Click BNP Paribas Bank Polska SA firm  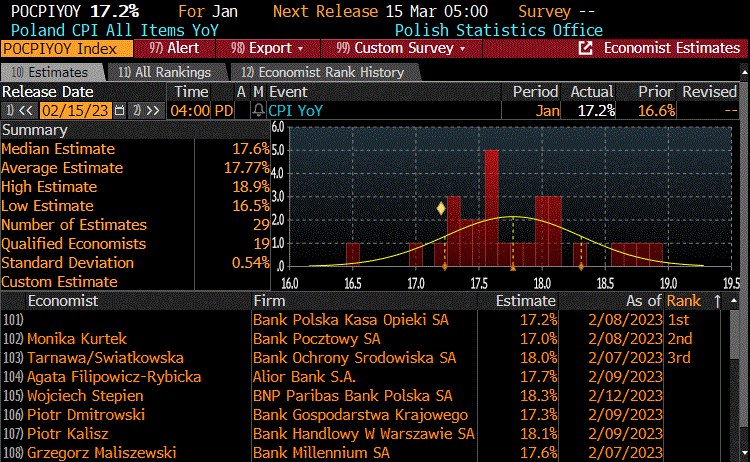(353, 396)
